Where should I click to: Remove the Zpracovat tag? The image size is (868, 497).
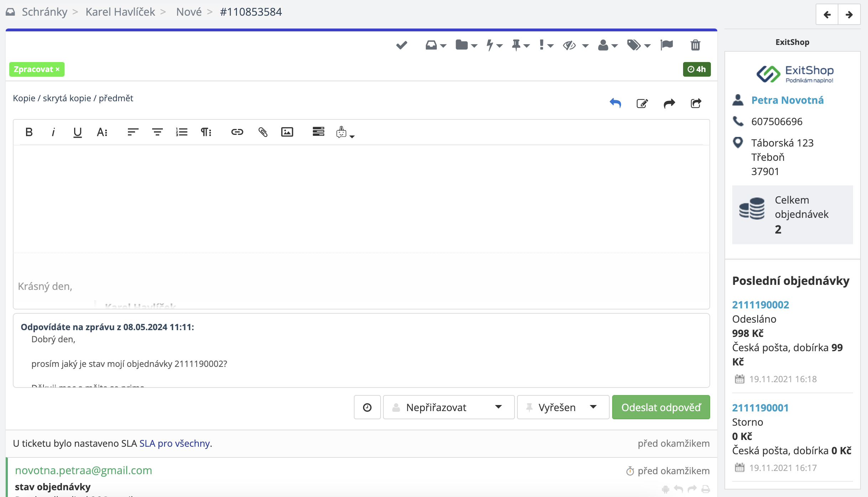click(x=58, y=69)
